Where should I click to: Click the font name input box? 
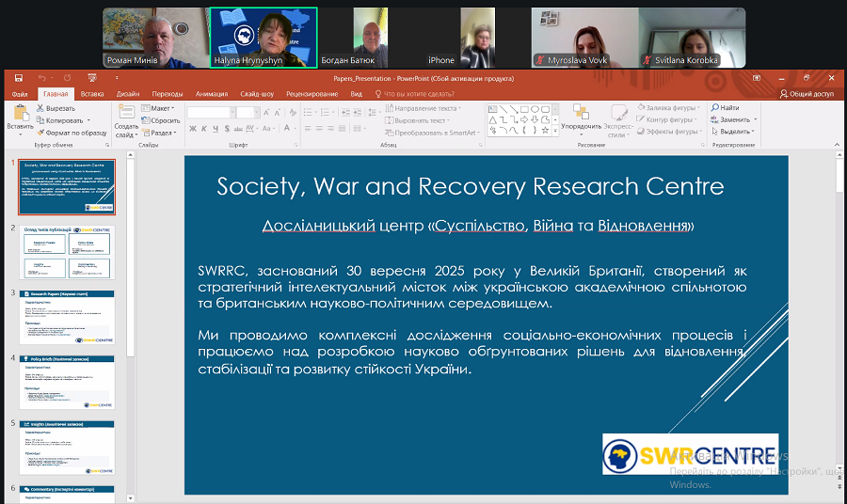(x=209, y=112)
